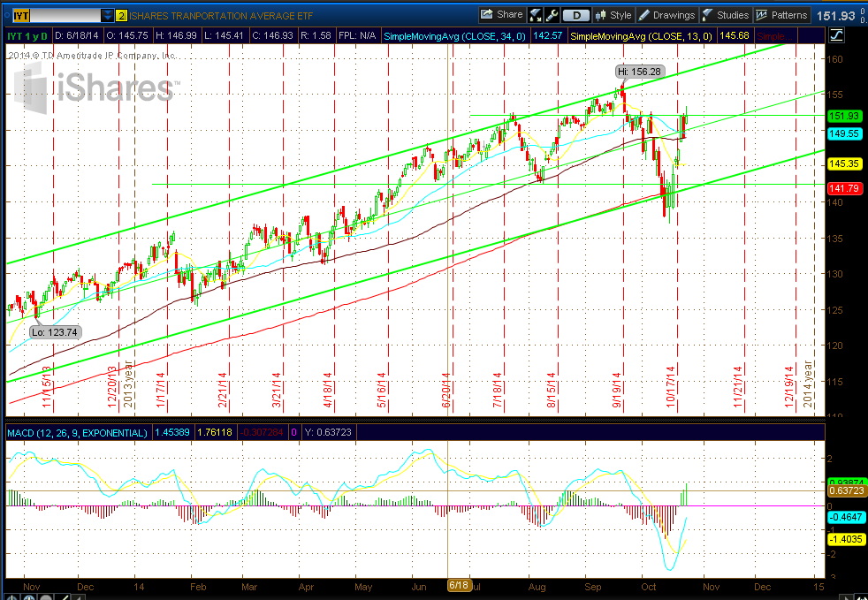Click the wrench chart settings icon
This screenshot has width=868, height=600.
tap(552, 15)
